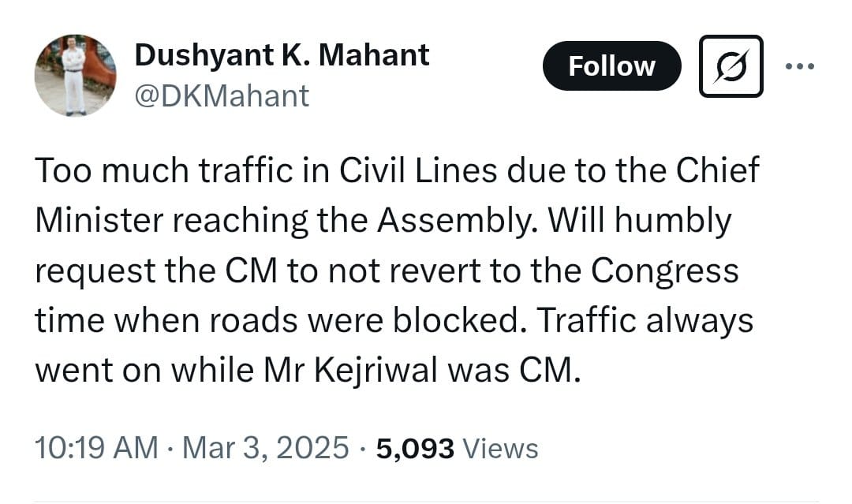Click the Views label beside 5,093

coord(500,449)
